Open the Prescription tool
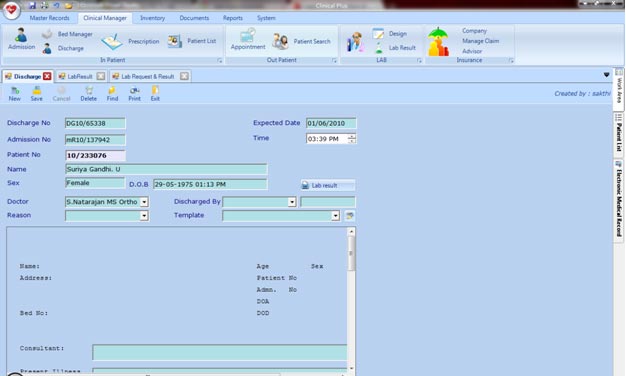626x376 pixels. tap(130, 42)
